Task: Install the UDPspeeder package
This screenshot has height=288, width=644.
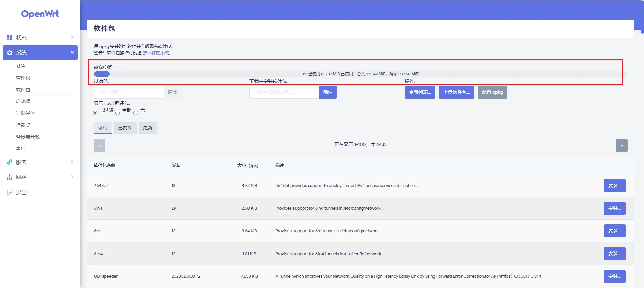Action: coord(615,276)
